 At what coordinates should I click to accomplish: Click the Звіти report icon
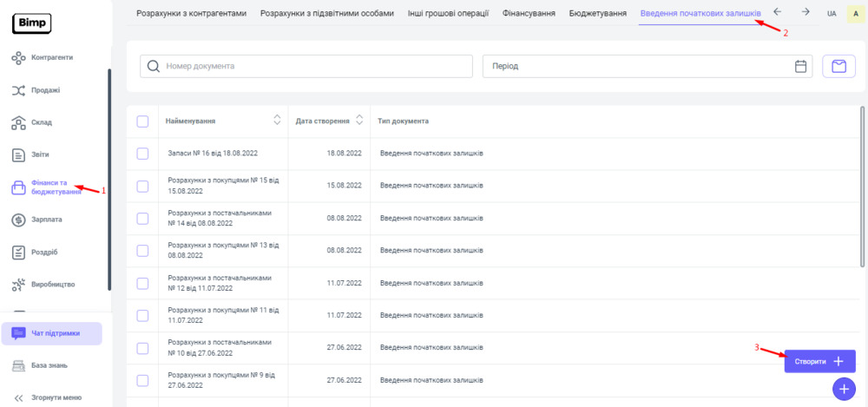(x=19, y=154)
